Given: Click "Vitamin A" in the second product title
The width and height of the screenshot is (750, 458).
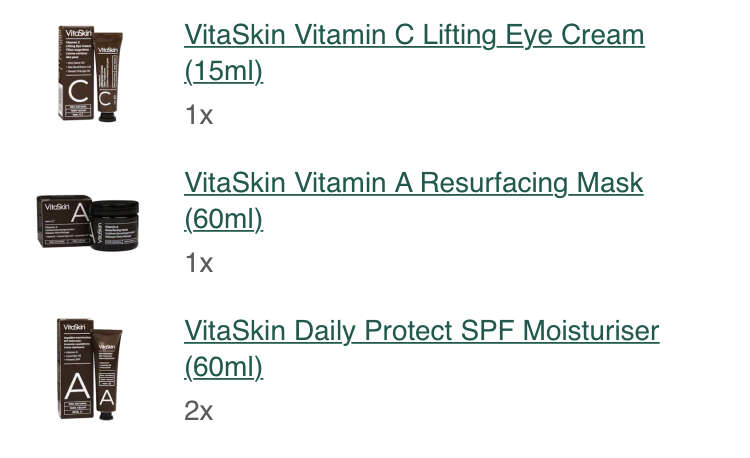Looking at the screenshot, I should (x=353, y=183).
